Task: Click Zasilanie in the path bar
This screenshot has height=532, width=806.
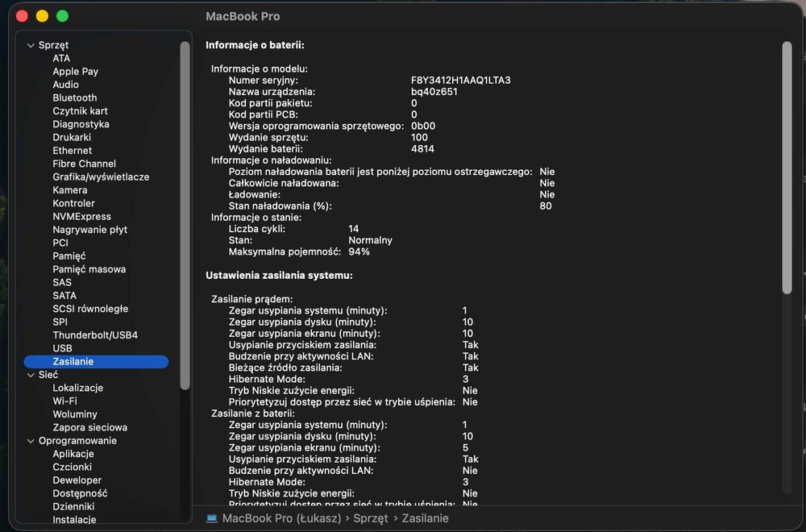Action: [x=425, y=518]
